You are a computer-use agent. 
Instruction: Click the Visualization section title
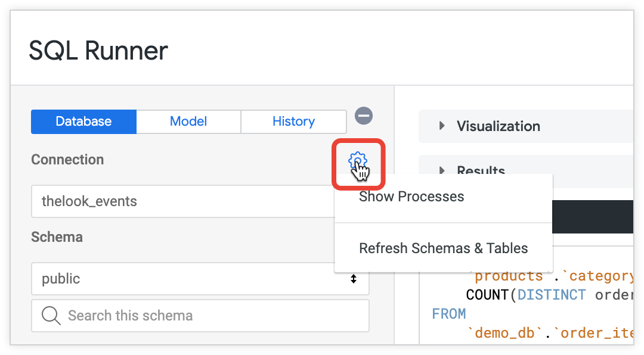tap(499, 126)
